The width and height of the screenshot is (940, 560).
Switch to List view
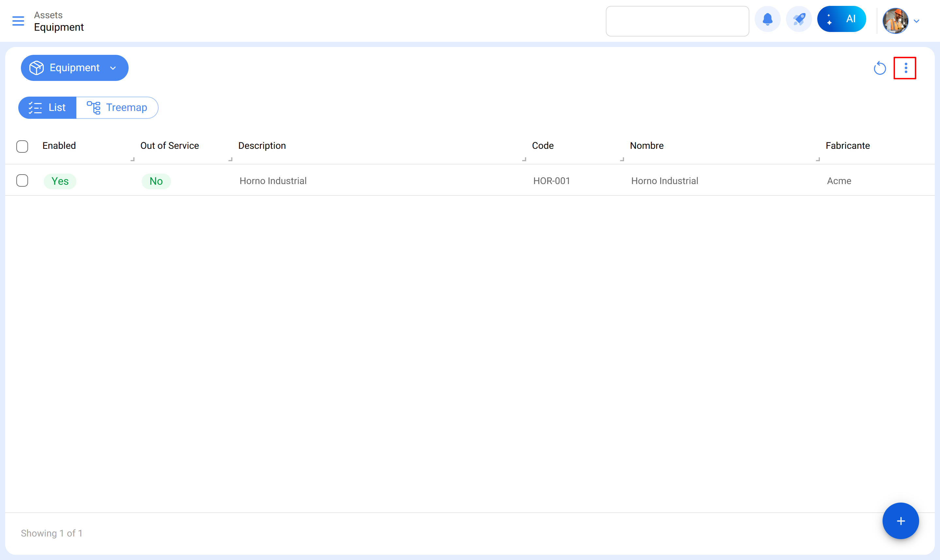(x=48, y=108)
